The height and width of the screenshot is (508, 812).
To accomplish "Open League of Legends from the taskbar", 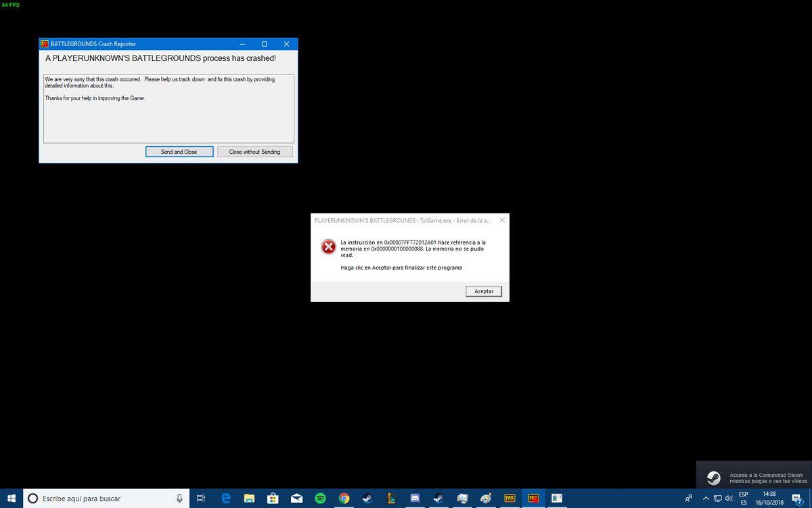I will pyautogui.click(x=391, y=499).
